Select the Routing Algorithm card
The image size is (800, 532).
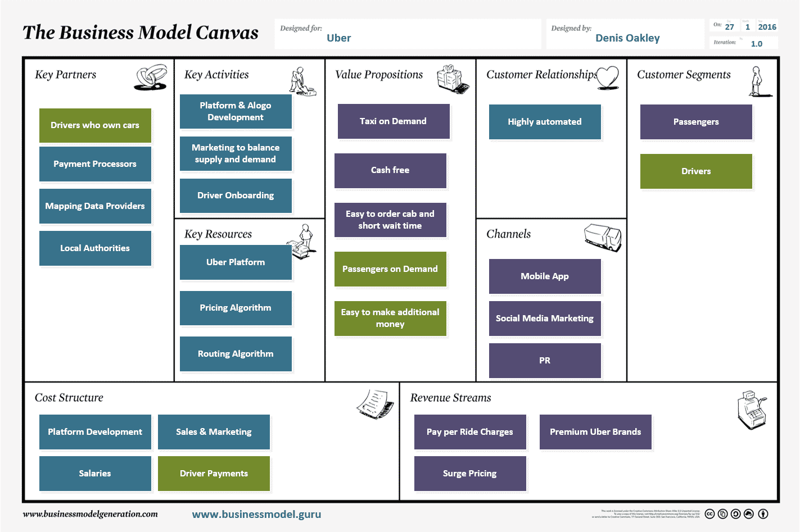[236, 354]
